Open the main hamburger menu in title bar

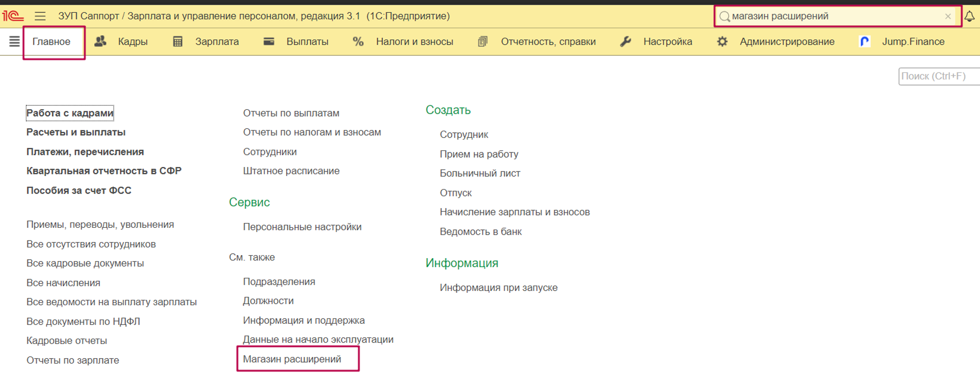coord(40,16)
